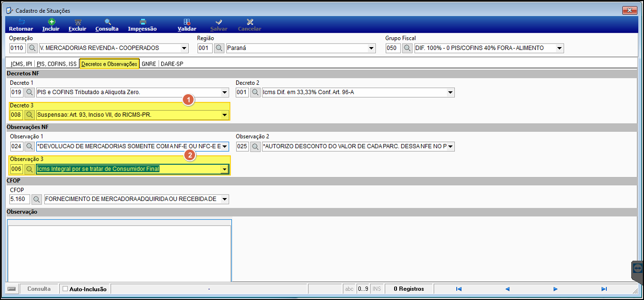
Task: Click the Decreto 2 code field 001
Action: [243, 92]
